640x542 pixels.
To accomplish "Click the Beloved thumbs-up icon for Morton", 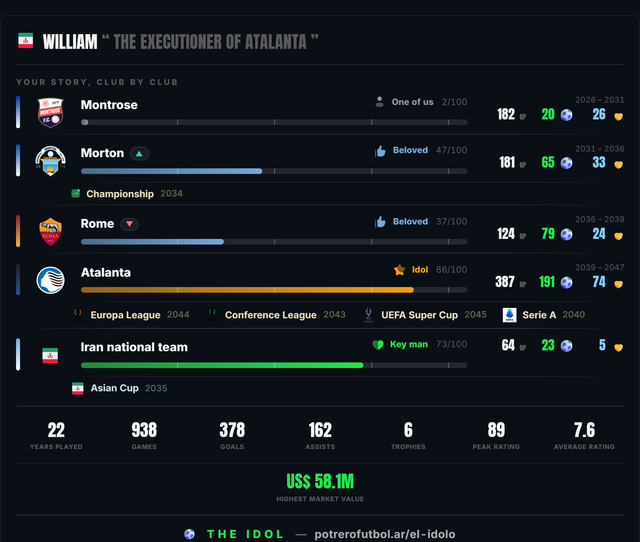I will (380, 151).
